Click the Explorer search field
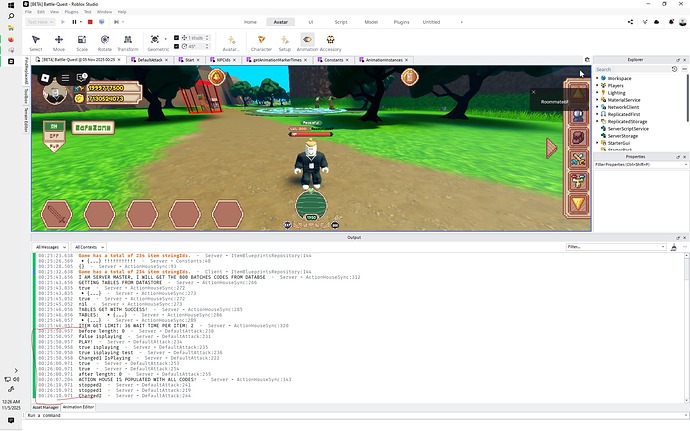 coord(631,69)
